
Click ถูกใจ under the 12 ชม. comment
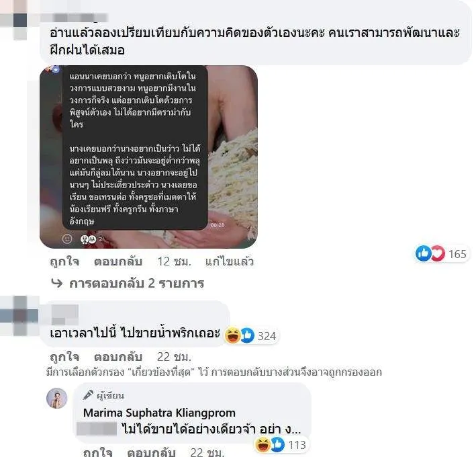64,261
